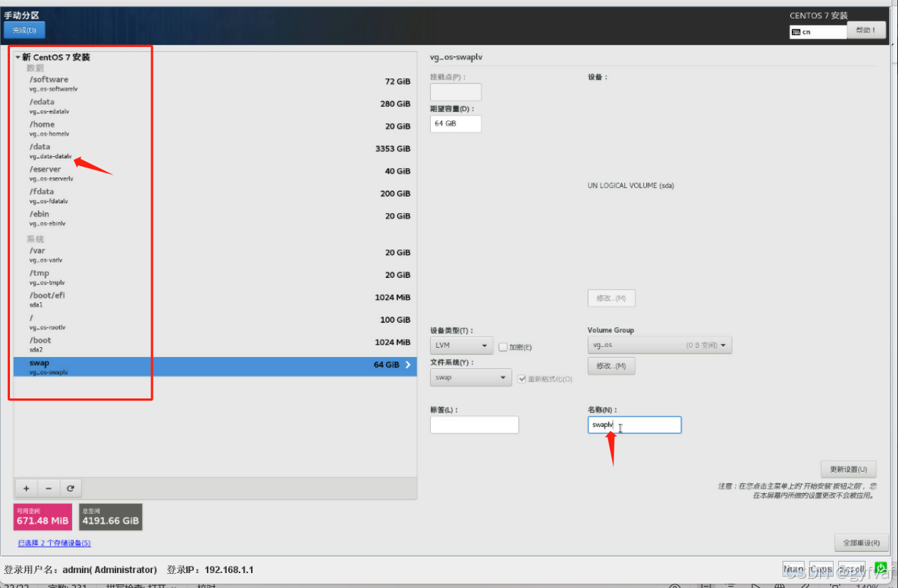The image size is (898, 588).
Task: Click the 帮助! help button
Action: 866,30
